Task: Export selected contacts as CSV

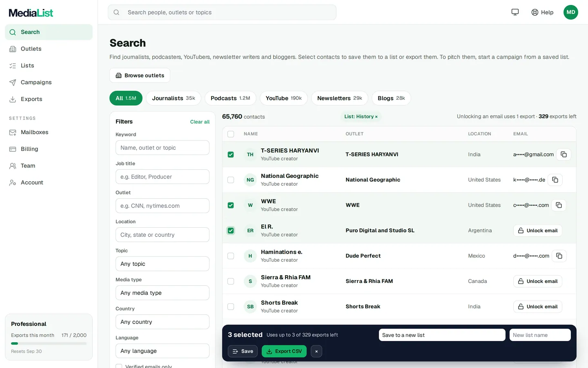Action: (x=284, y=351)
